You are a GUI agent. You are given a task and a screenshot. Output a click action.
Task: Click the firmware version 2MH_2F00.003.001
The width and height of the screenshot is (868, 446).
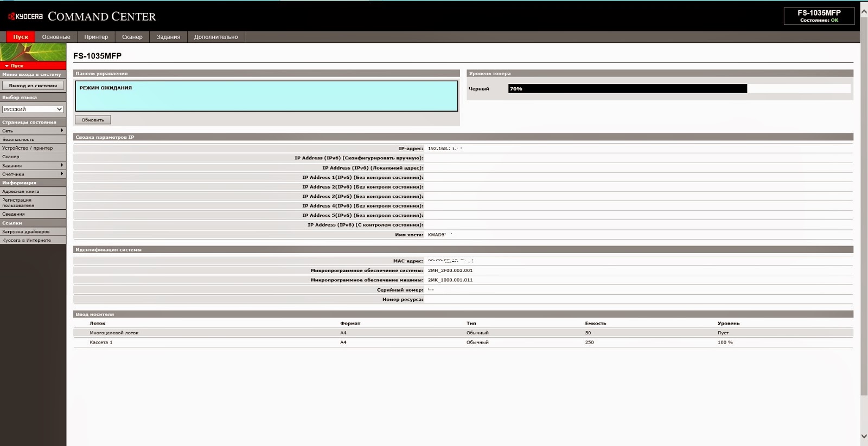[x=450, y=270]
